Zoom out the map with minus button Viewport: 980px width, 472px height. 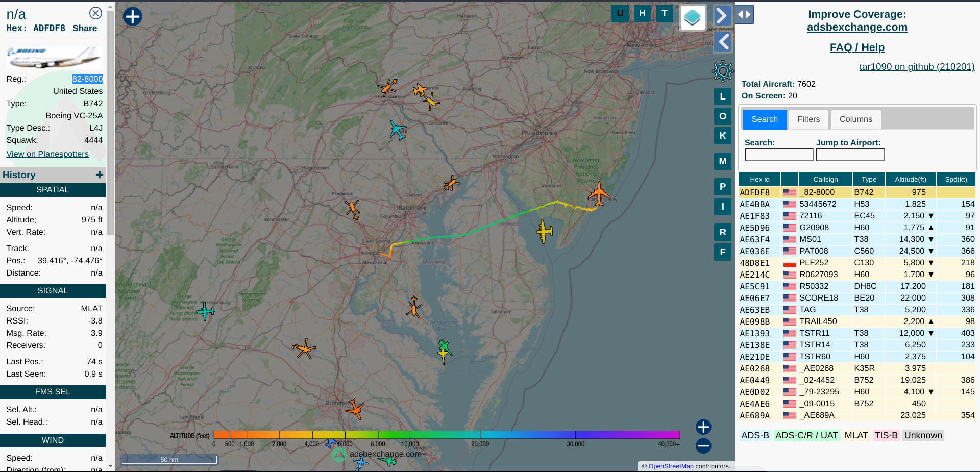[x=703, y=445]
